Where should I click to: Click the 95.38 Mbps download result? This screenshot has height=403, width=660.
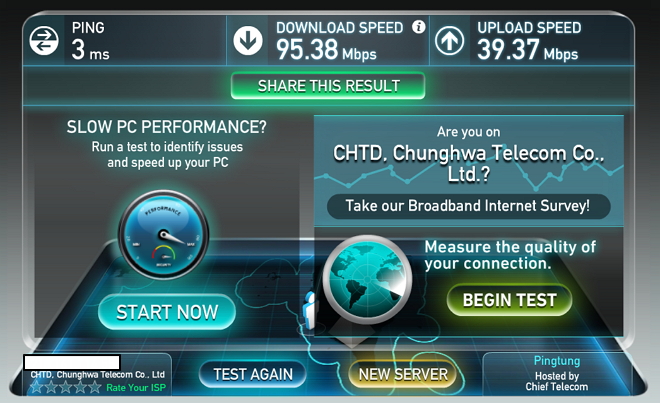(326, 50)
